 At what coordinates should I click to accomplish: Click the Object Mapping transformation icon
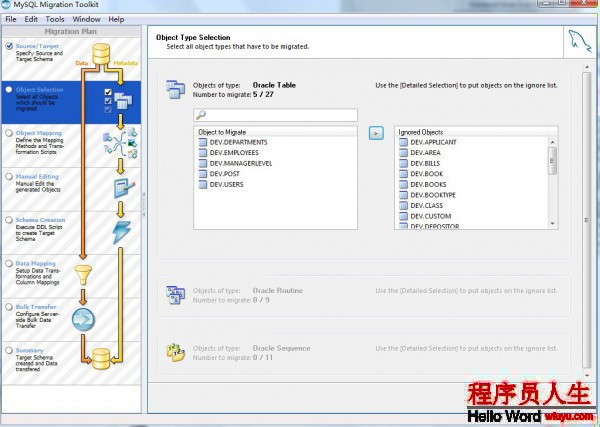(x=120, y=143)
